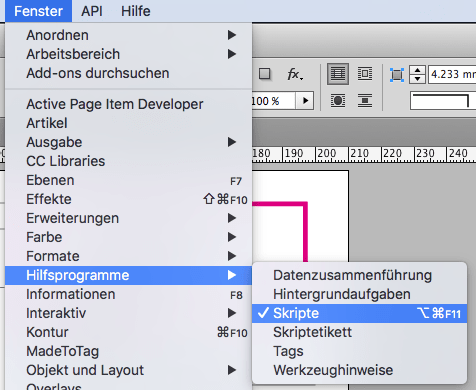This screenshot has height=390, width=476.
Task: Open CC Libraries panel
Action: coord(129,161)
